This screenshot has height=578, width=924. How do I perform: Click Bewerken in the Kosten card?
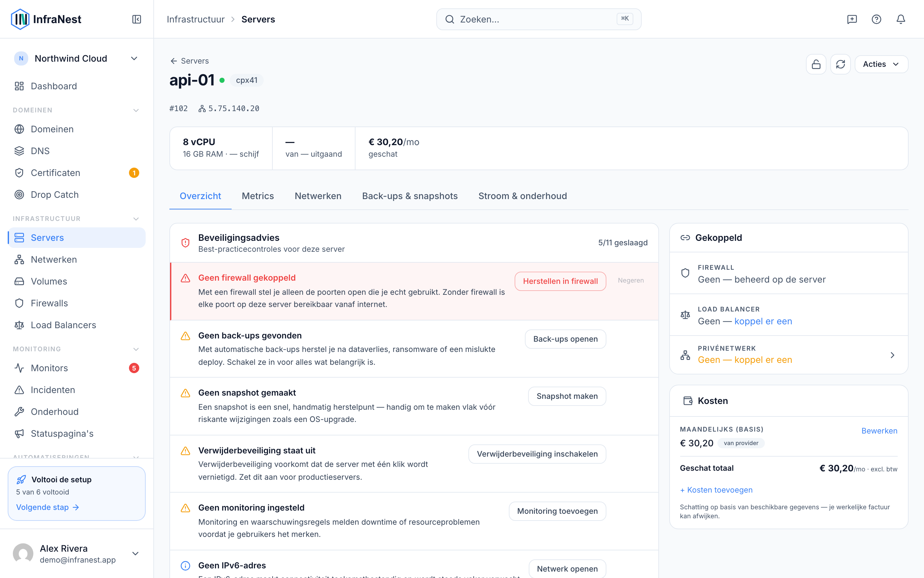[x=879, y=431]
